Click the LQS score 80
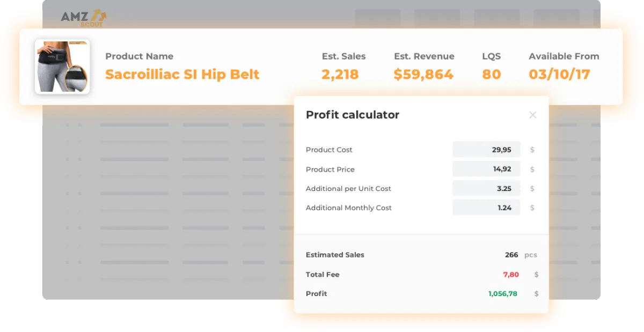Image resolution: width=644 pixels, height=332 pixels. [491, 75]
